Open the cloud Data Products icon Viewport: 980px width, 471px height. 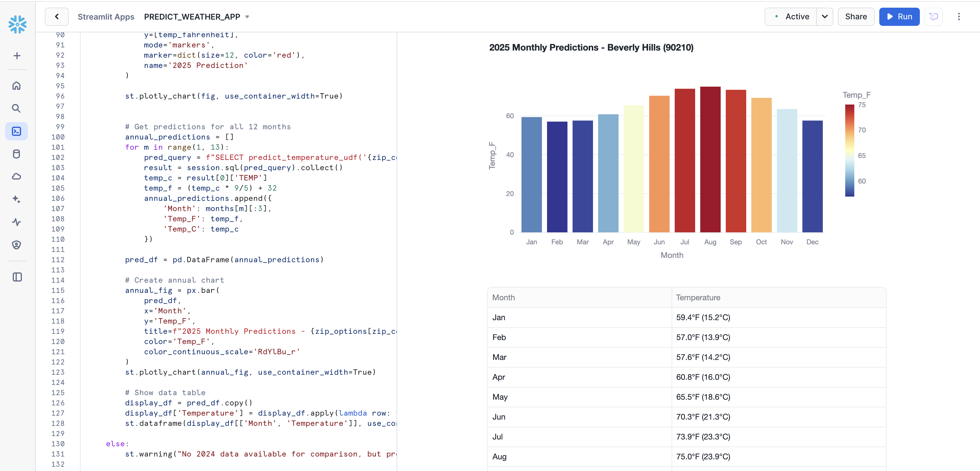tap(16, 177)
